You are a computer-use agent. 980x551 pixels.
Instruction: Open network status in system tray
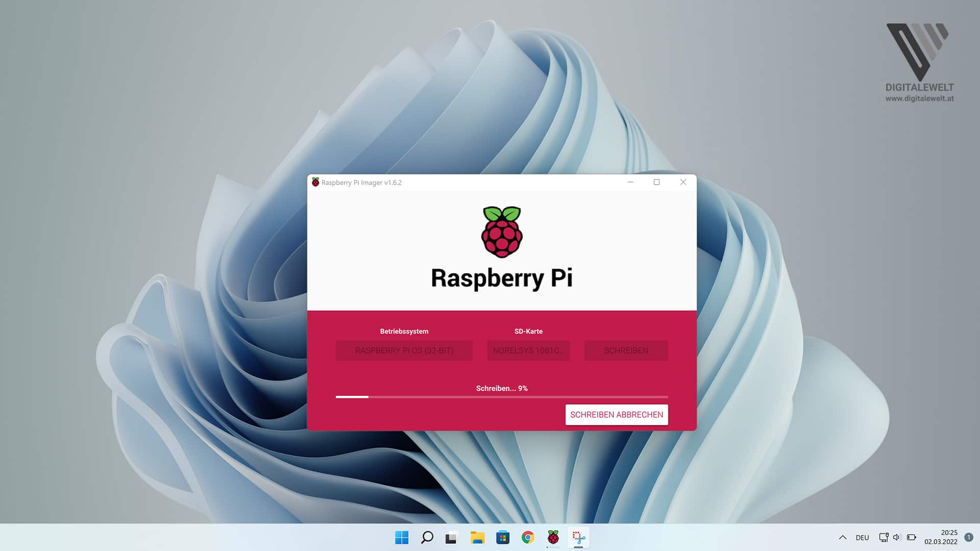tap(884, 537)
